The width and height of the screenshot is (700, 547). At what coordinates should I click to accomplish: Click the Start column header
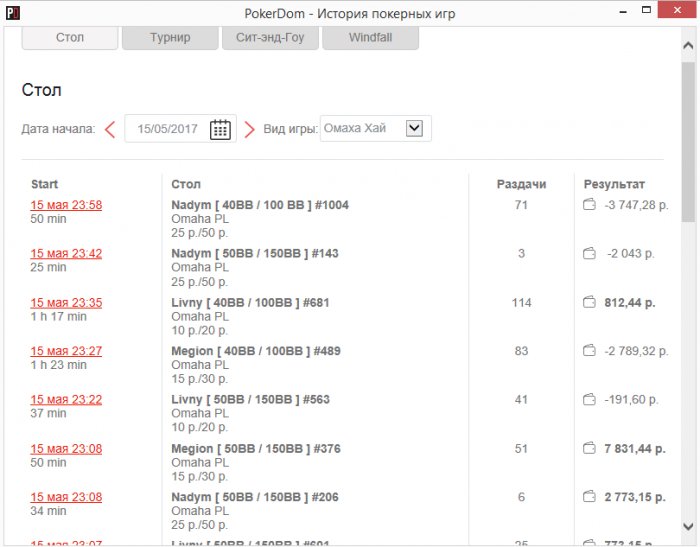44,184
